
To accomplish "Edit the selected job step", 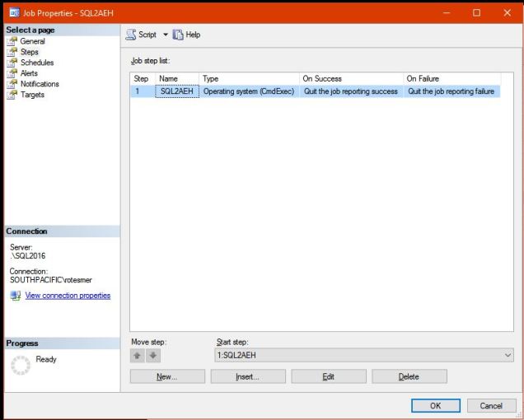I will (x=329, y=376).
